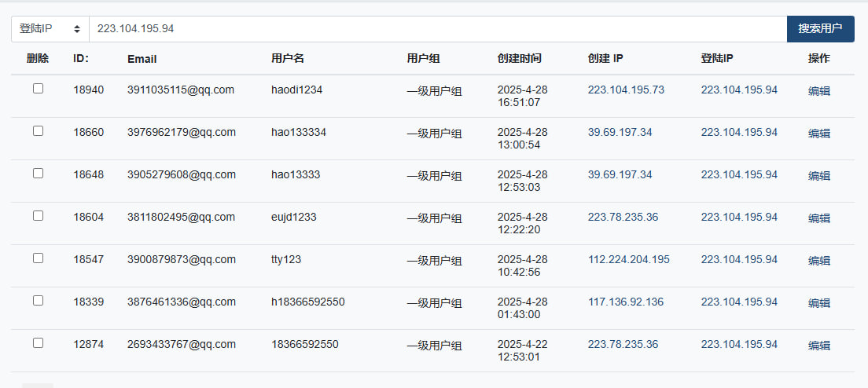Click creation time 2025-4-28 16:51:07
This screenshot has height=388, width=868.
(x=522, y=96)
